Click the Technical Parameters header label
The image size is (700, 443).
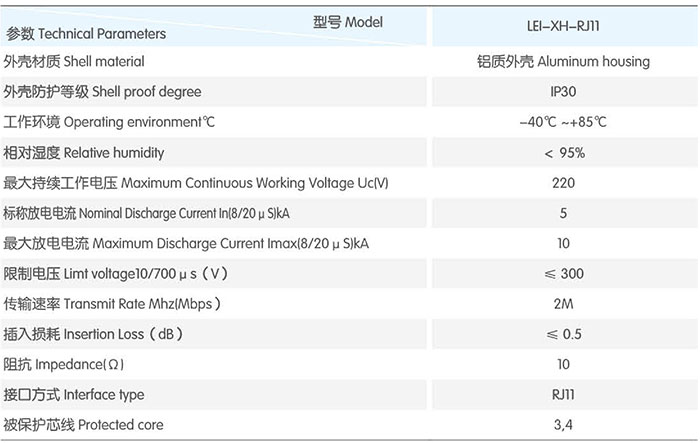pos(86,33)
